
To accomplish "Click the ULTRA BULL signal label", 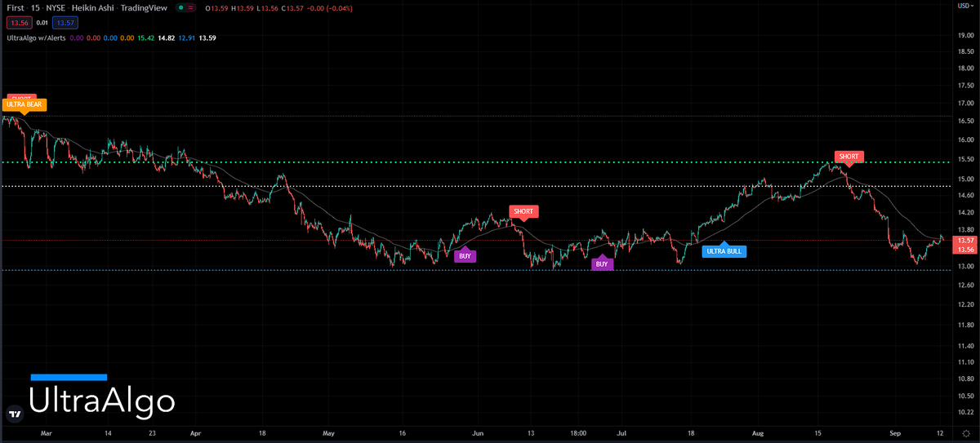I will coord(724,251).
